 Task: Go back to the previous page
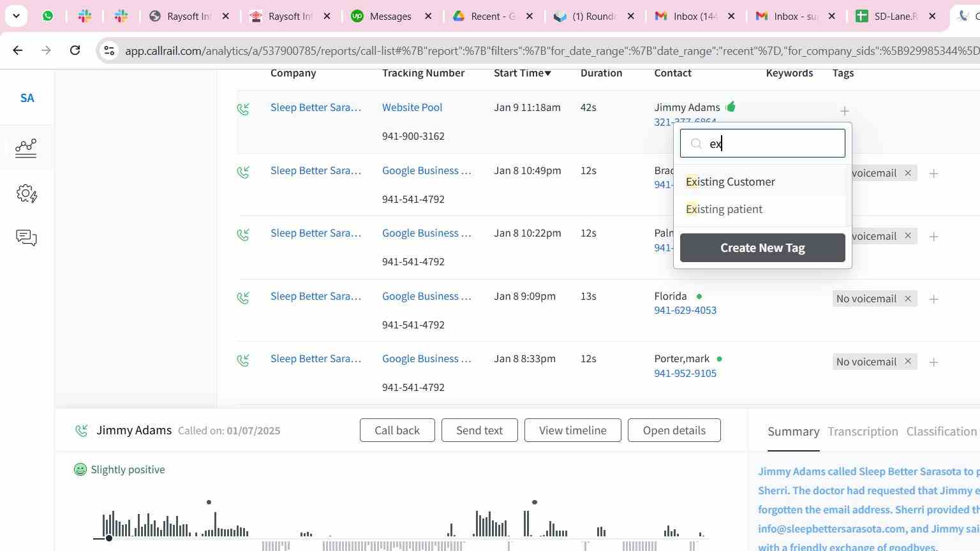pos(18,50)
